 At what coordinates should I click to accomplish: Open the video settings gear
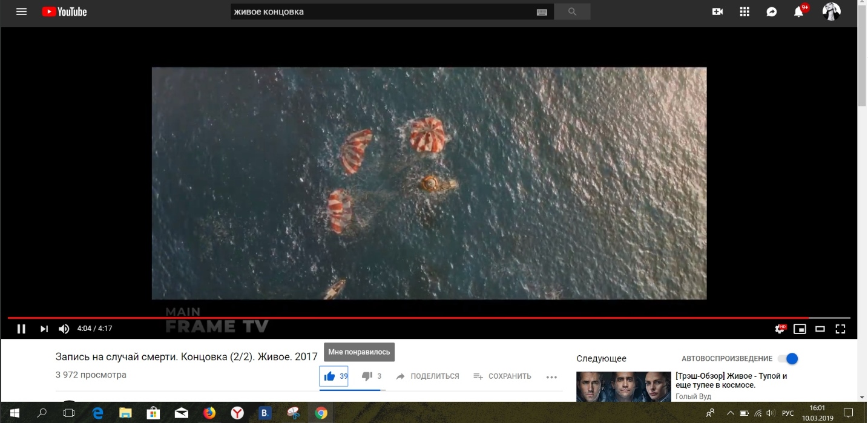780,329
